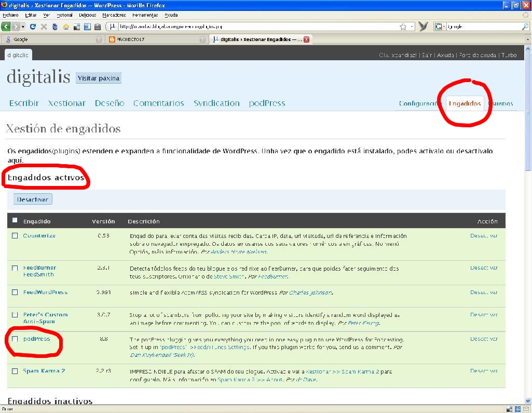Check the Spam Karma 2 checkbox
The image size is (532, 413).
coord(15,371)
